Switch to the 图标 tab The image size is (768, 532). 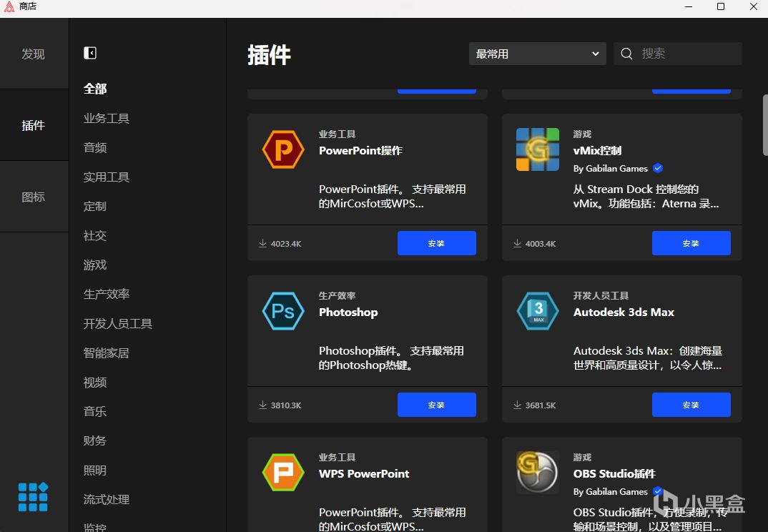tap(34, 197)
